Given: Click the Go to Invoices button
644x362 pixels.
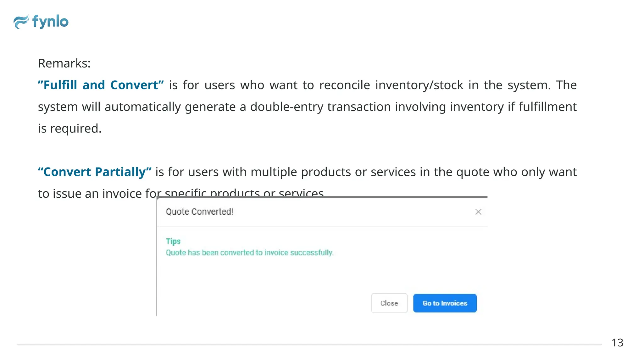Looking at the screenshot, I should (445, 303).
